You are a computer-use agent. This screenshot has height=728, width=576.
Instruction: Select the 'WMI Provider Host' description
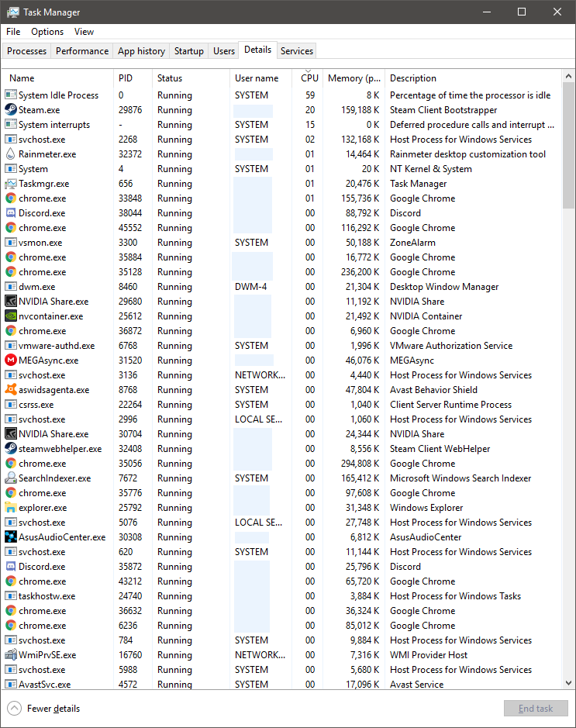point(429,654)
